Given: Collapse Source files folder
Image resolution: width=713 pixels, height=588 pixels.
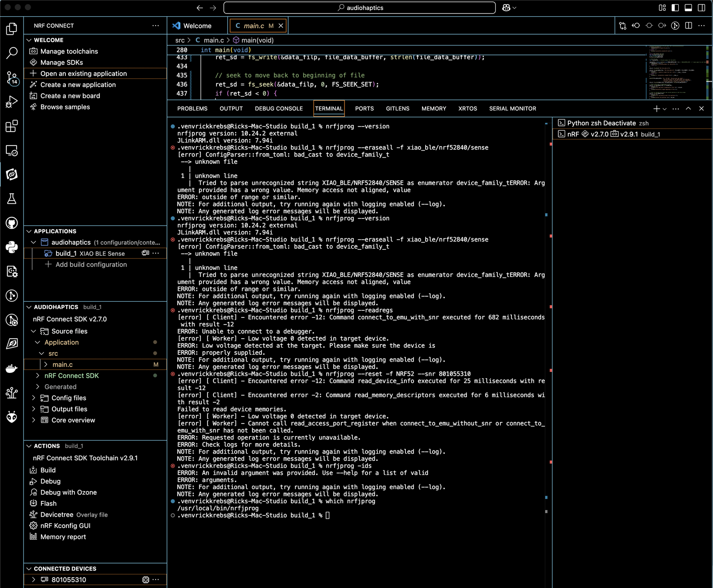Looking at the screenshot, I should tap(34, 331).
